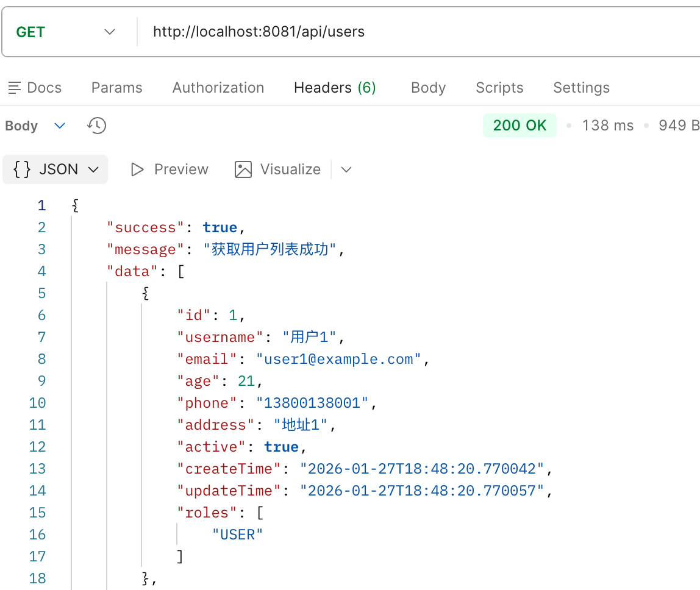The width and height of the screenshot is (700, 590).
Task: Click the "address" key on line 11
Action: point(215,425)
